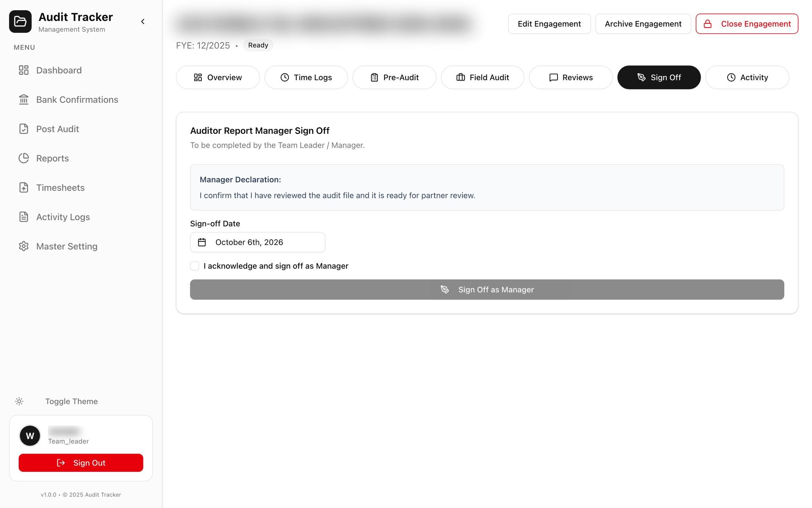
Task: Click the Audit Tracker folder logo icon
Action: tap(20, 21)
